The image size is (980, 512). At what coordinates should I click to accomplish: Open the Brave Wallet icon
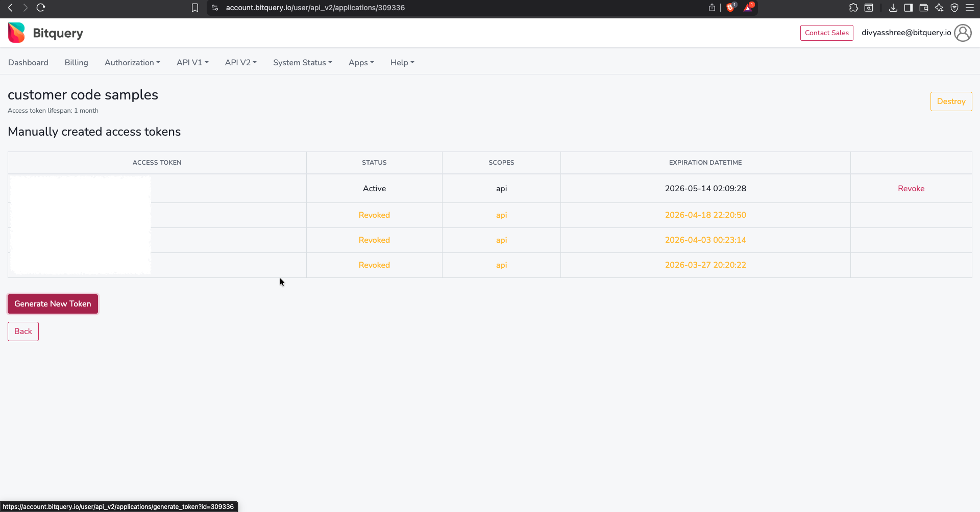coord(924,8)
